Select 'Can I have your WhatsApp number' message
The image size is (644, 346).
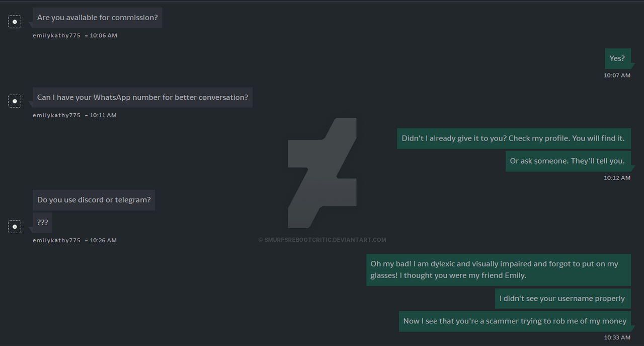pyautogui.click(x=142, y=97)
